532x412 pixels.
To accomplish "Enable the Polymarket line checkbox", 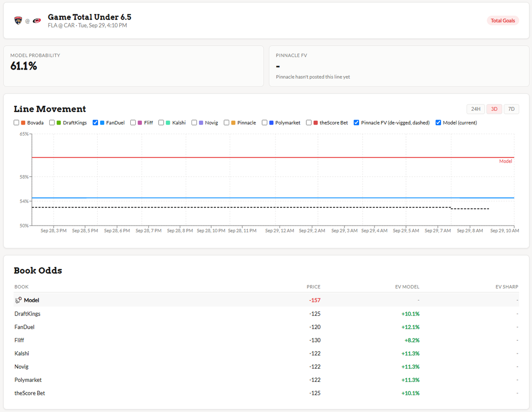I will [265, 123].
